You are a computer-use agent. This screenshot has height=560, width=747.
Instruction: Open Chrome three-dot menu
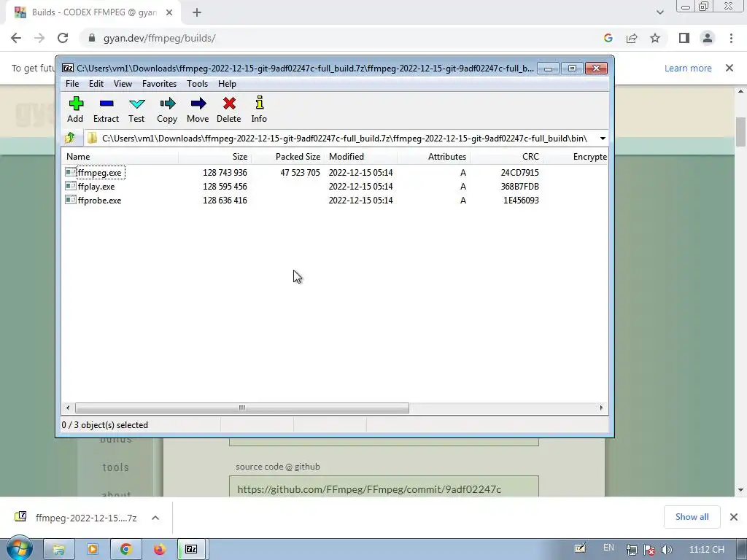(731, 38)
